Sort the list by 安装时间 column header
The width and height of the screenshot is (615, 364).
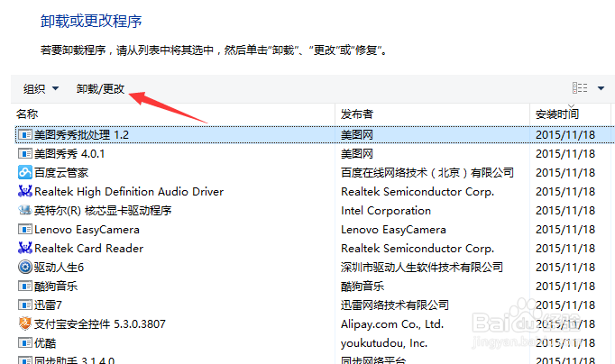[x=557, y=114]
